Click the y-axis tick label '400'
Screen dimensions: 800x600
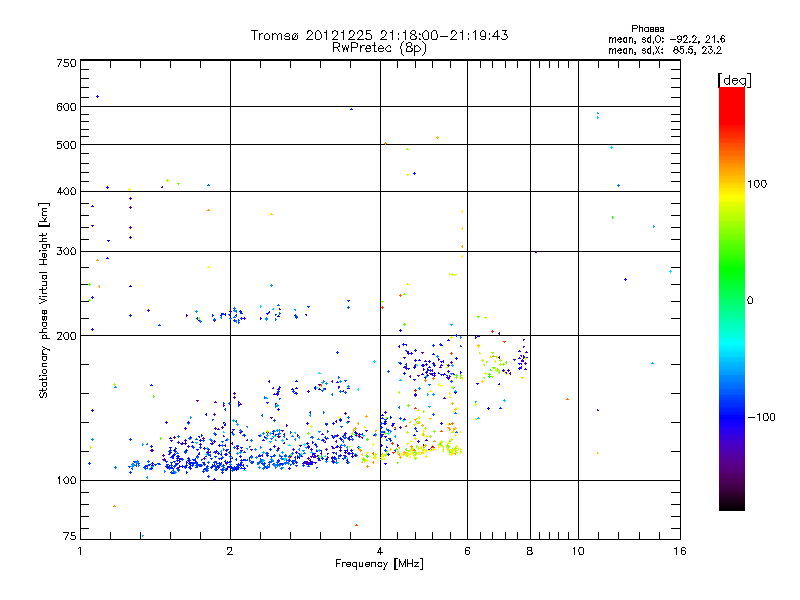point(66,191)
